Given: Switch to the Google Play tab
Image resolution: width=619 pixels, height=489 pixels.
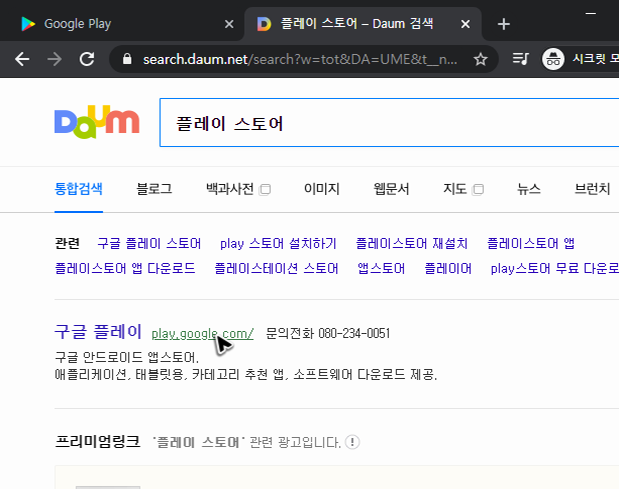Looking at the screenshot, I should (122, 24).
